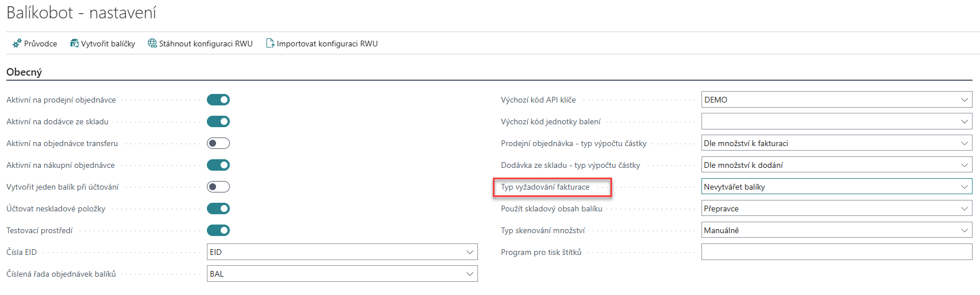Click the Výchozí kód jednotky balení label
Viewport: 980px width, 295px height.
tap(551, 121)
